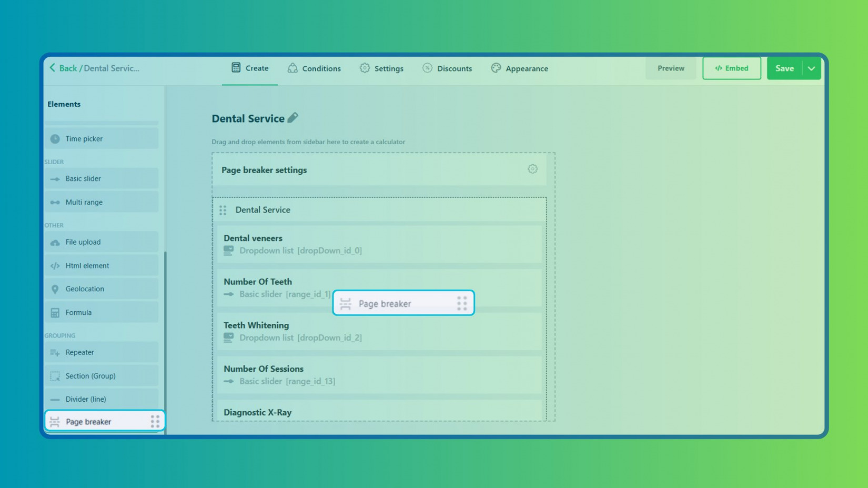Select the Basic slider element in sidebar
868x488 pixels.
82,178
